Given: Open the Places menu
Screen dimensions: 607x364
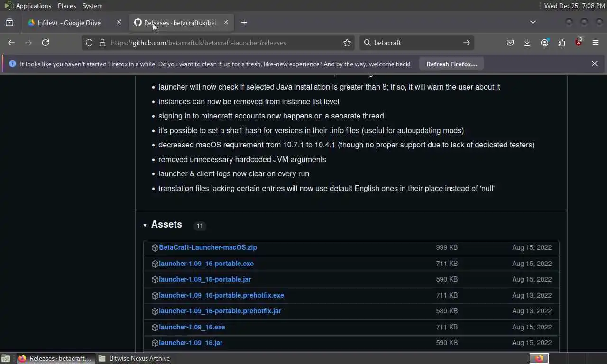Looking at the screenshot, I should [66, 6].
